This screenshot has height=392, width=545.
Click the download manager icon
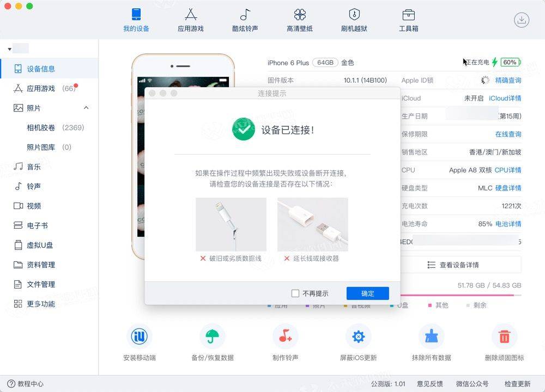click(522, 20)
